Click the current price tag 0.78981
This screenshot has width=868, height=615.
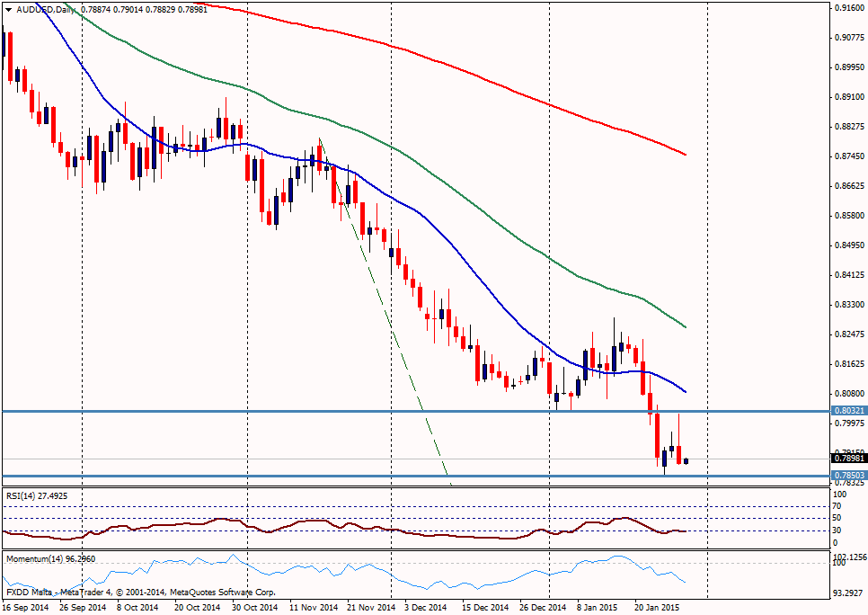point(846,458)
